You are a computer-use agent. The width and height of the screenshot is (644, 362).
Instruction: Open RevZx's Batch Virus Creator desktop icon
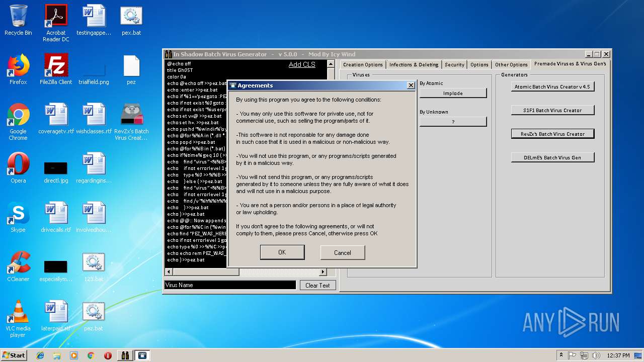131,122
